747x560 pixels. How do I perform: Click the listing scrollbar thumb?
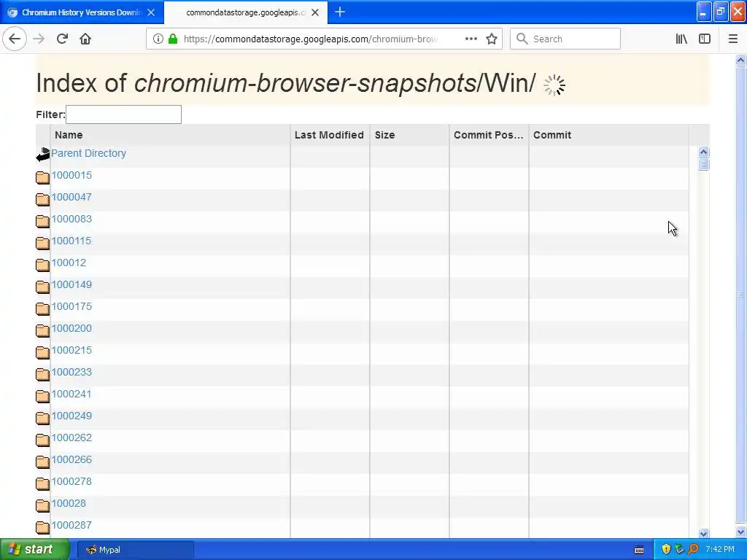(x=704, y=165)
